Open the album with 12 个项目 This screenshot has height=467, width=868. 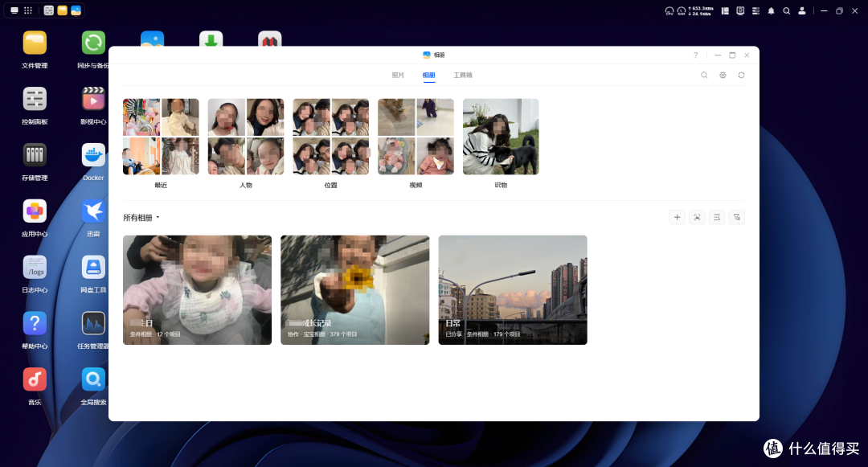click(x=197, y=290)
